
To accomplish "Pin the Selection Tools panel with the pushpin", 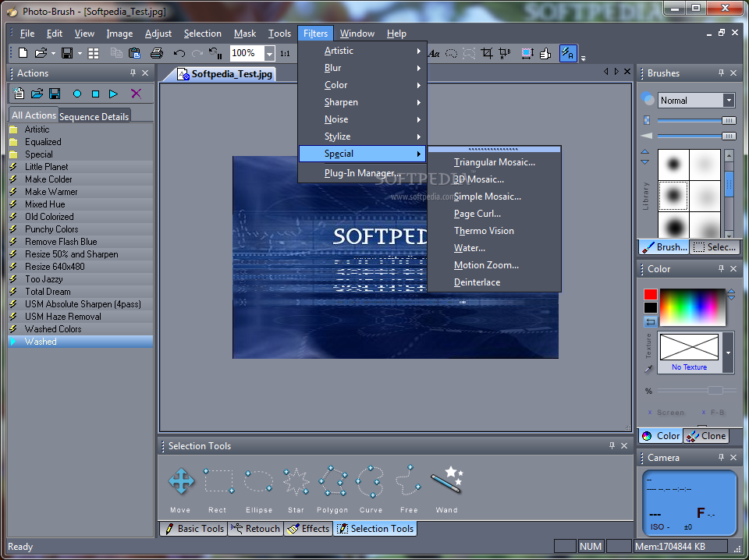I will 612,445.
